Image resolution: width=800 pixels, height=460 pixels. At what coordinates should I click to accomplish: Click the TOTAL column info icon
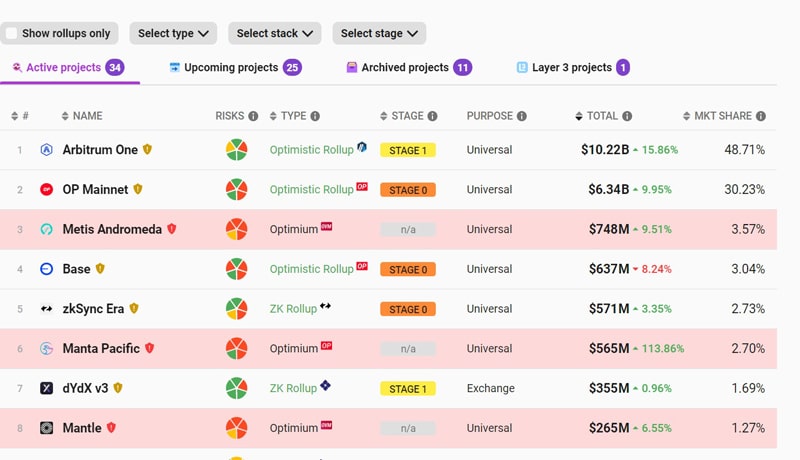pyautogui.click(x=627, y=116)
